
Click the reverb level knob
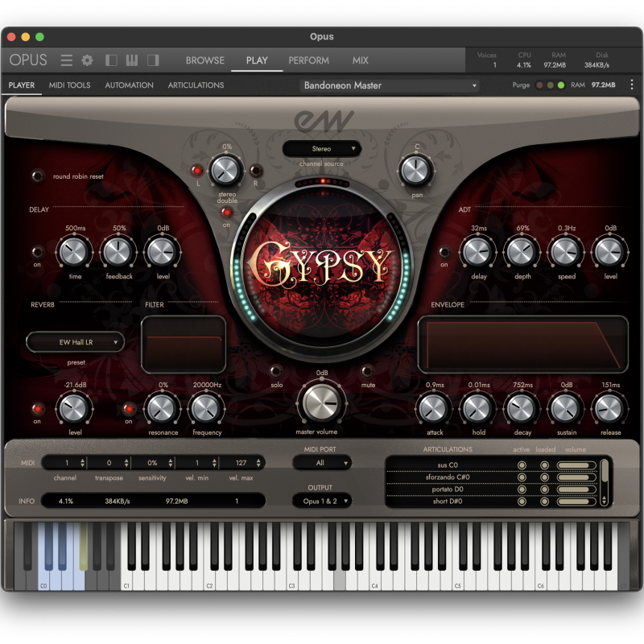(x=74, y=409)
